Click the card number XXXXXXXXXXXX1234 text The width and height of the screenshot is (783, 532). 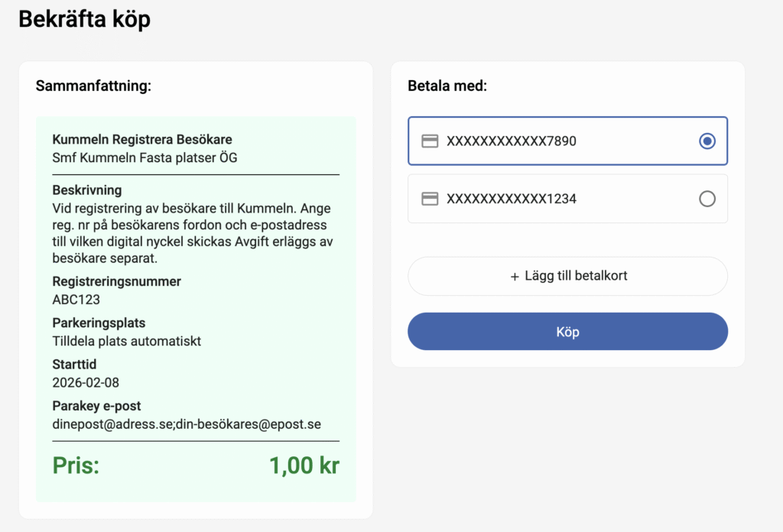(x=512, y=199)
